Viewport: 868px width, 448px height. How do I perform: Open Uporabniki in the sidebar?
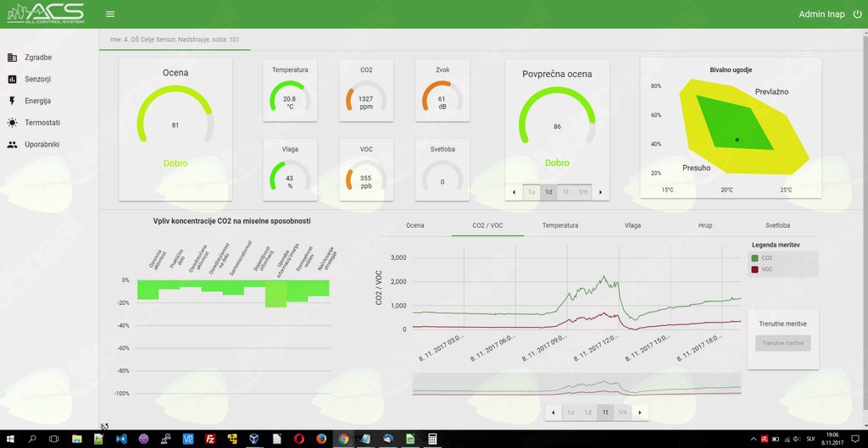[42, 145]
